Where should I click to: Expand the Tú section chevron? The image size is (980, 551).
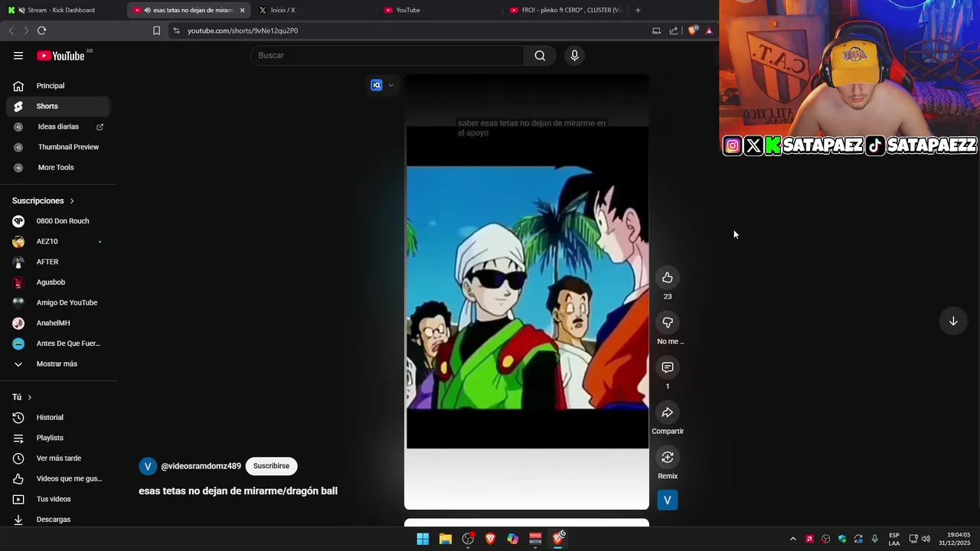coord(30,397)
